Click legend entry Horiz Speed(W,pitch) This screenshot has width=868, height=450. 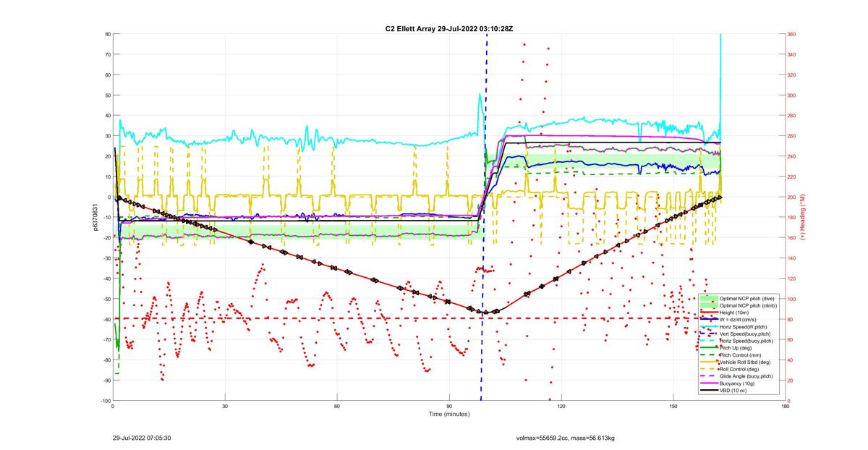click(x=745, y=327)
